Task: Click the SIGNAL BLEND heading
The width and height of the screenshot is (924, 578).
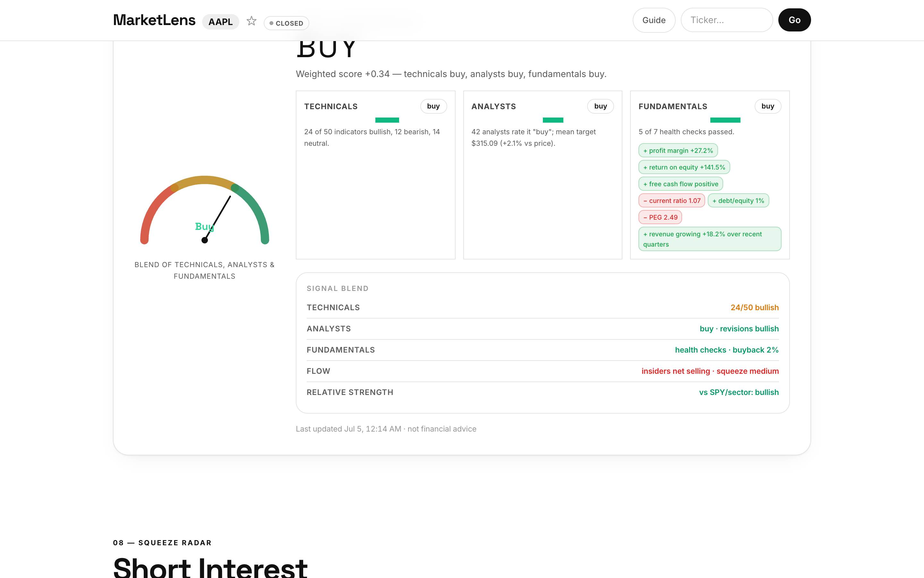Action: 338,289
